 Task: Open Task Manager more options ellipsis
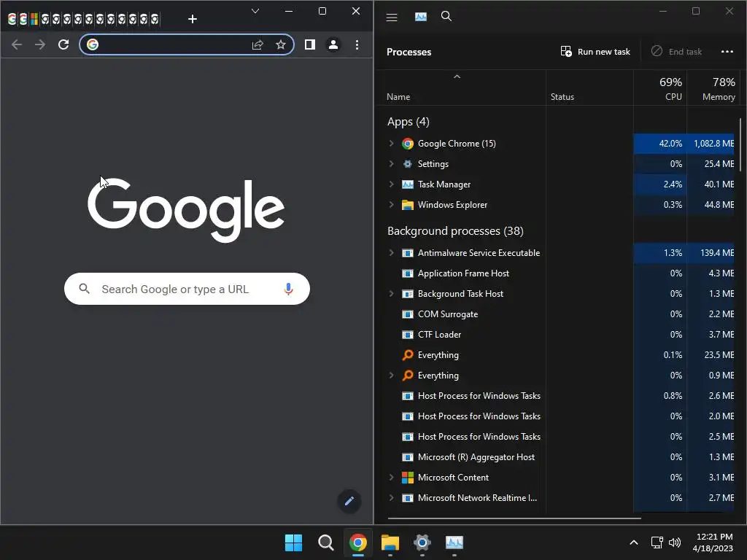click(x=727, y=52)
